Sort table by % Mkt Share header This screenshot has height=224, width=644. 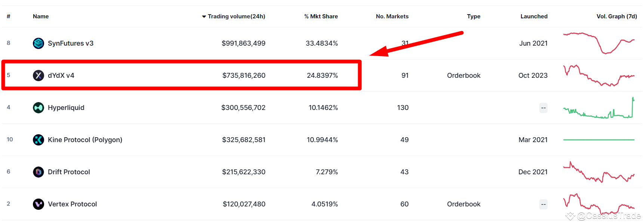click(321, 16)
